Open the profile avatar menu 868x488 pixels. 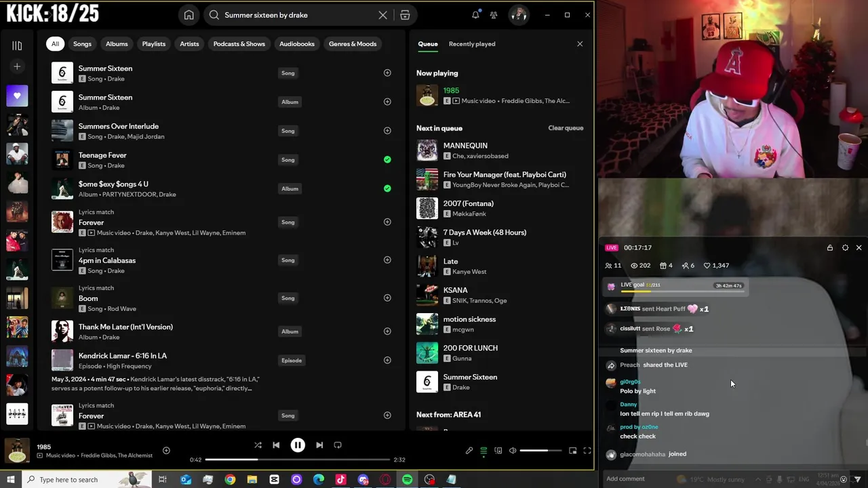coord(519,15)
